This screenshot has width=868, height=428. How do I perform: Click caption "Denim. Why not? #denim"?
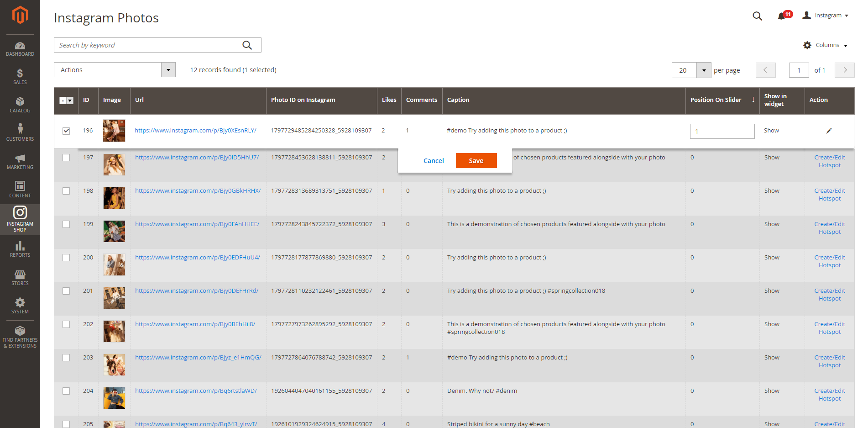[482, 391]
